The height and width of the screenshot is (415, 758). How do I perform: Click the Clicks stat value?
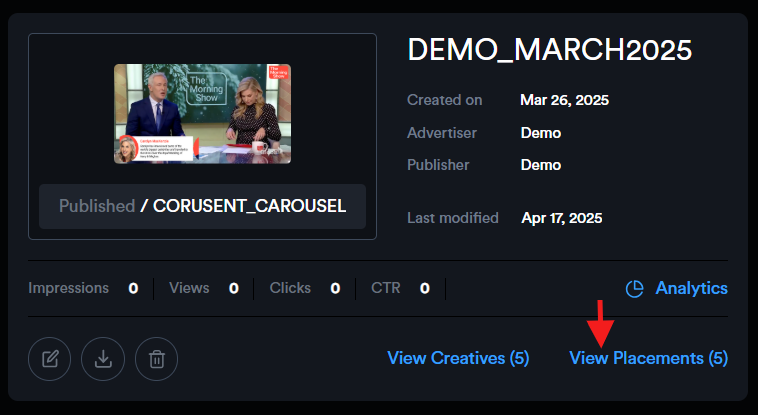coord(335,288)
